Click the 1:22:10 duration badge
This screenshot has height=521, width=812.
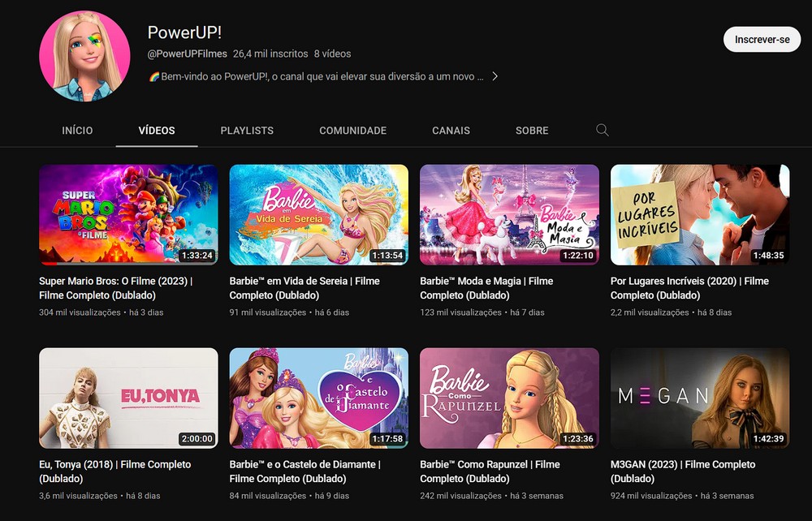point(578,256)
